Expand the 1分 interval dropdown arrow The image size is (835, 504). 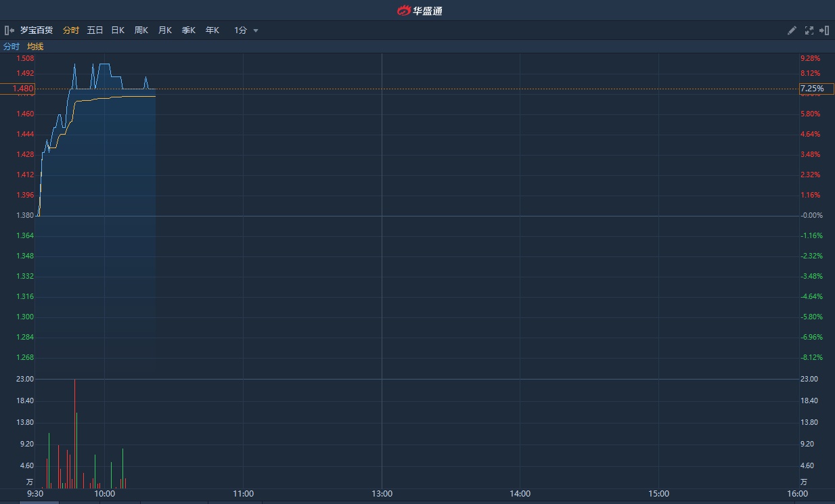coord(256,30)
